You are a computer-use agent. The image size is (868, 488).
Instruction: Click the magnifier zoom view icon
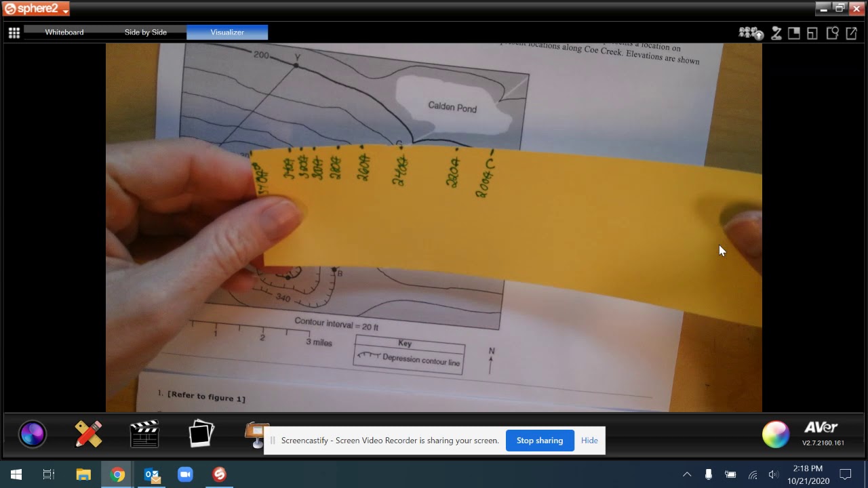click(833, 33)
